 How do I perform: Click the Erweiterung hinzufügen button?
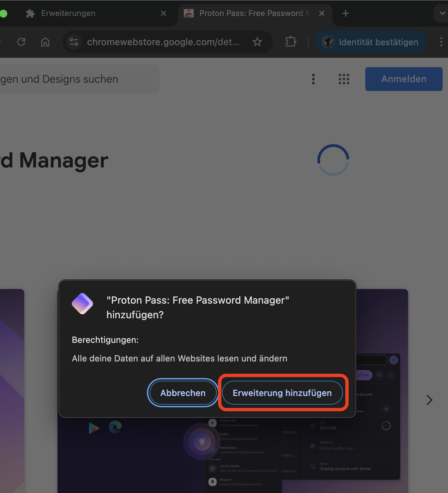point(282,393)
